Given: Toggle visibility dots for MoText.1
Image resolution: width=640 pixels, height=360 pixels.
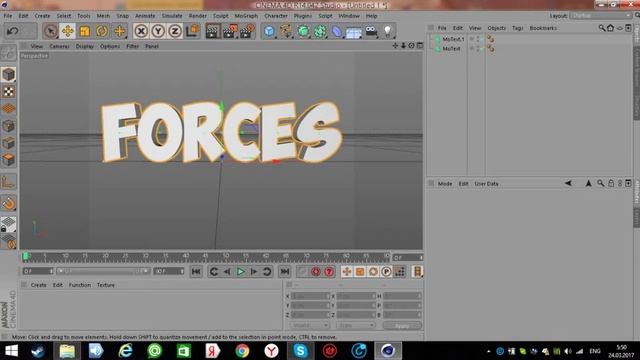Looking at the screenshot, I should pyautogui.click(x=478, y=39).
